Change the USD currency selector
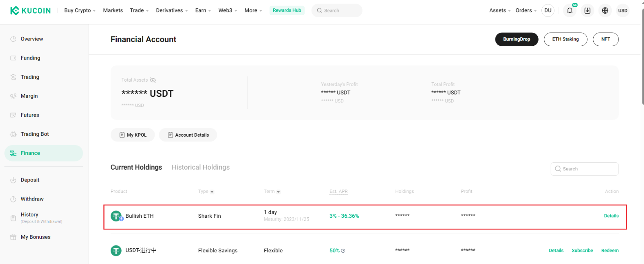This screenshot has width=644, height=264. point(623,10)
